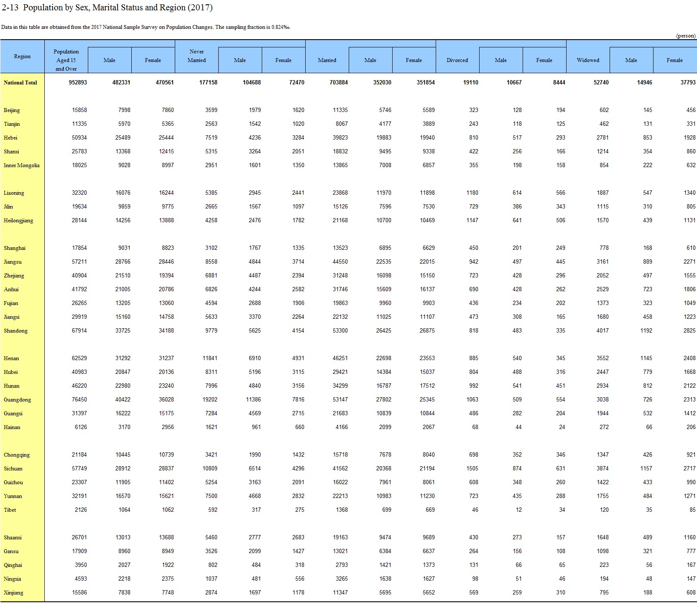Viewport: 697px width, 616px height.
Task: Select Sichuan divorced value 1505
Action: coord(472,469)
